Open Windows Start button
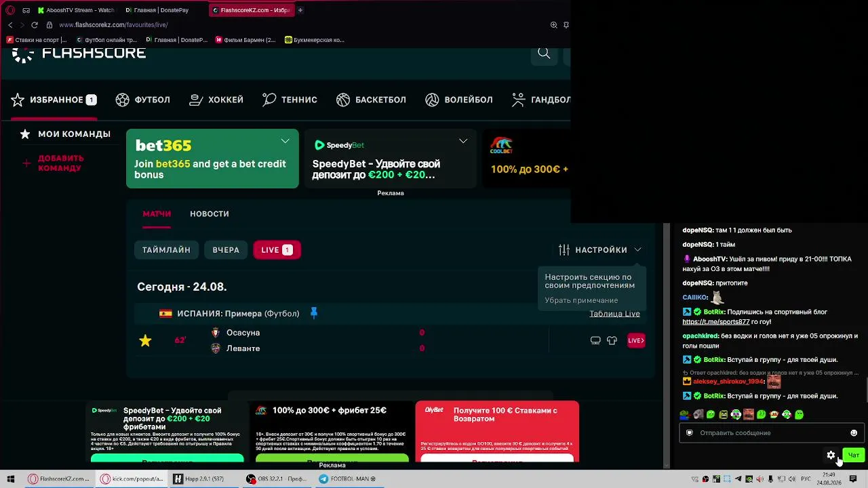The width and height of the screenshot is (868, 488). click(x=11, y=479)
